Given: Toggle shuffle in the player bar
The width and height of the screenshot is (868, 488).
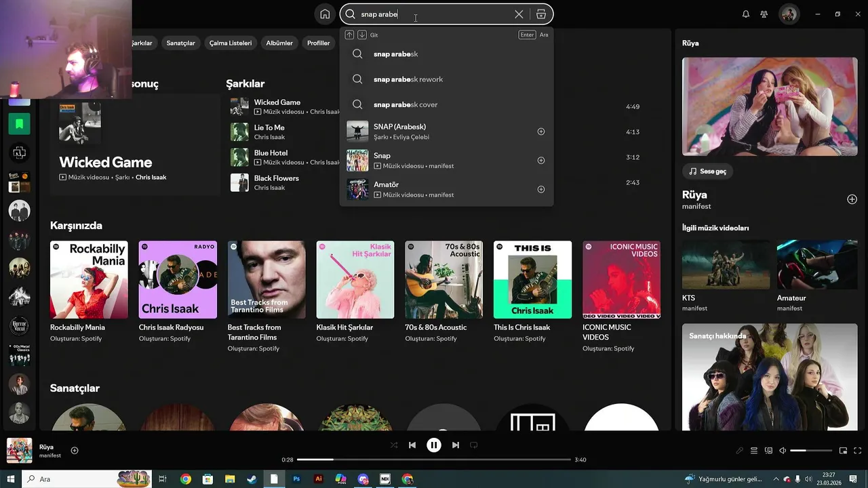Looking at the screenshot, I should pos(394,445).
